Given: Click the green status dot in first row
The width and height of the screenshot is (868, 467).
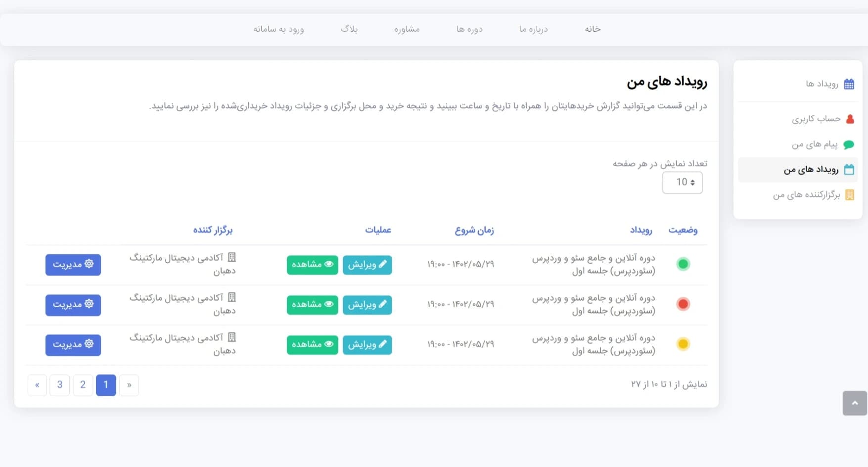Looking at the screenshot, I should (x=683, y=264).
